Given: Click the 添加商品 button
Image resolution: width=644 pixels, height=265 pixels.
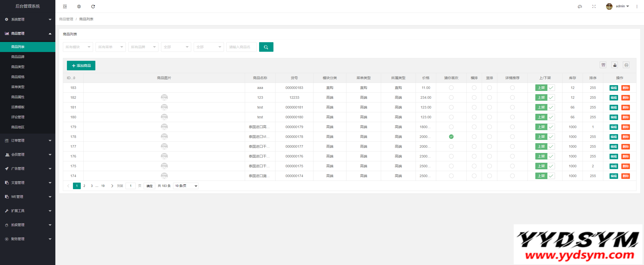Looking at the screenshot, I should (x=81, y=66).
